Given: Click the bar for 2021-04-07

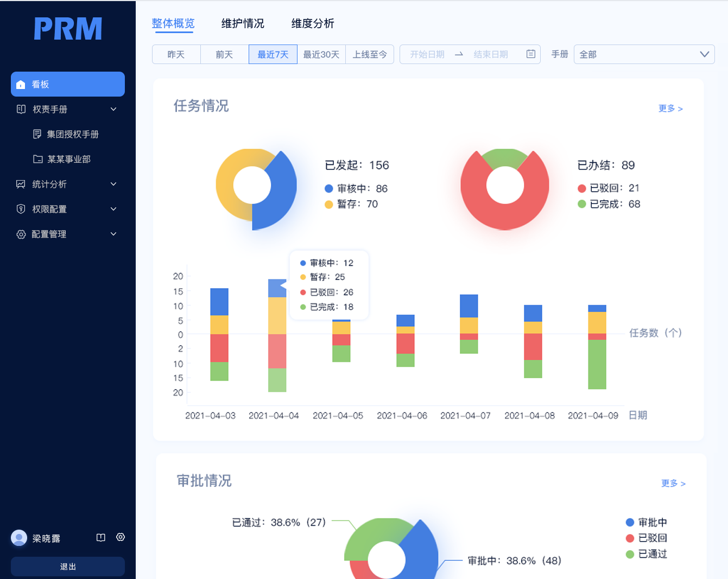Looking at the screenshot, I should click(x=469, y=324).
